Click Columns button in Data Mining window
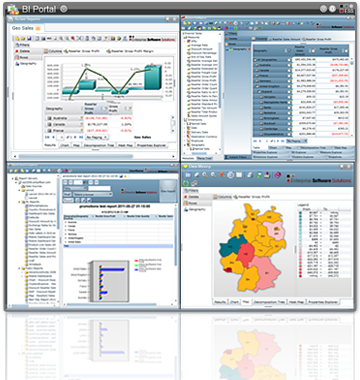The image size is (360, 380). point(222,197)
